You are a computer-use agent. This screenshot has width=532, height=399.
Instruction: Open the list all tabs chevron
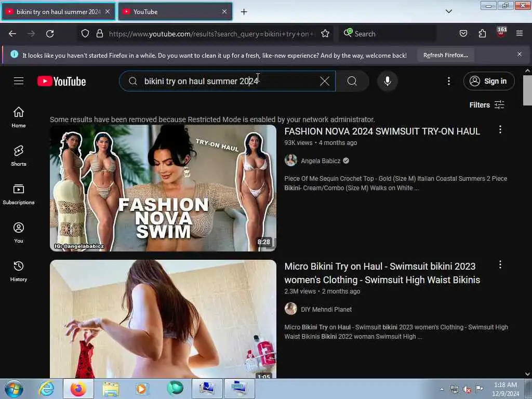[448, 11]
